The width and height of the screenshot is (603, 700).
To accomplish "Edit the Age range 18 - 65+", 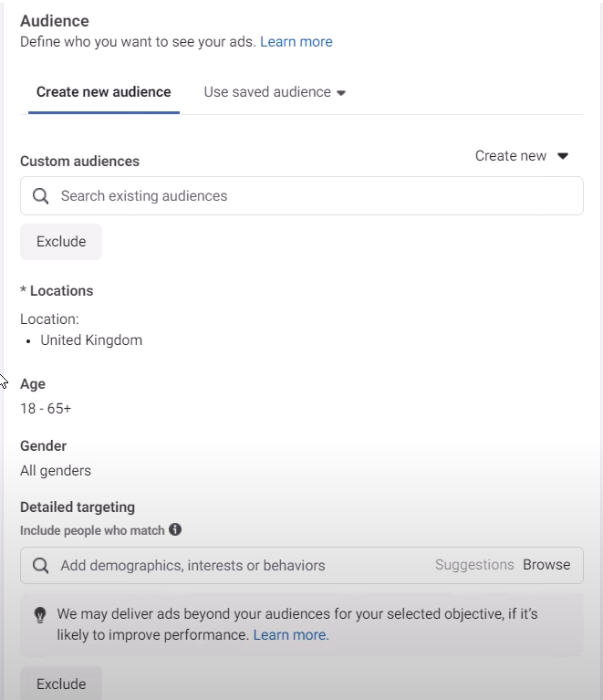I will pos(46,409).
